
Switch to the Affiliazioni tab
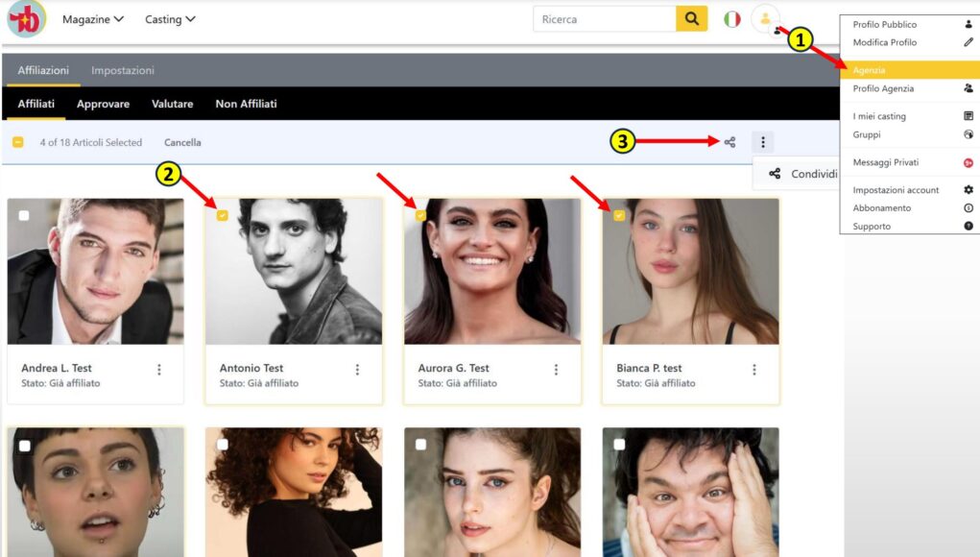[43, 71]
